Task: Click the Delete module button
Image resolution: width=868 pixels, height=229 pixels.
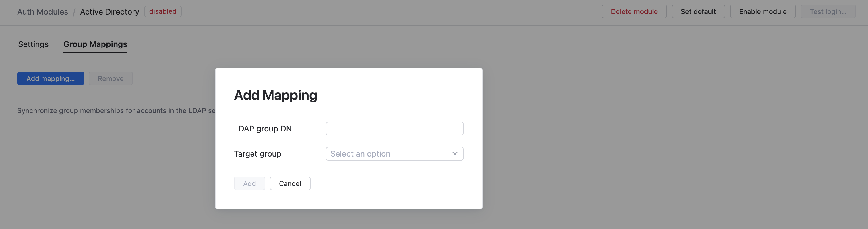Action: [634, 11]
